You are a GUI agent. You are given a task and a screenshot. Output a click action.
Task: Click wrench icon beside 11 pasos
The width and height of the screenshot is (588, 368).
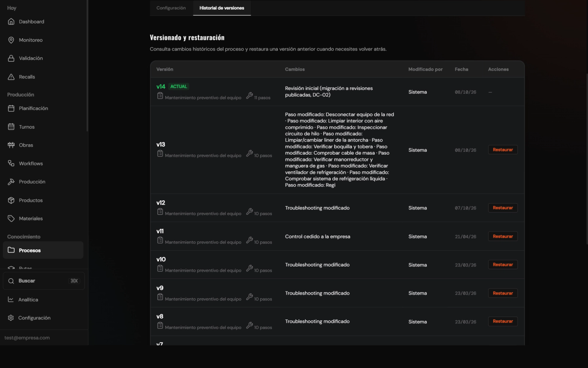249,96
